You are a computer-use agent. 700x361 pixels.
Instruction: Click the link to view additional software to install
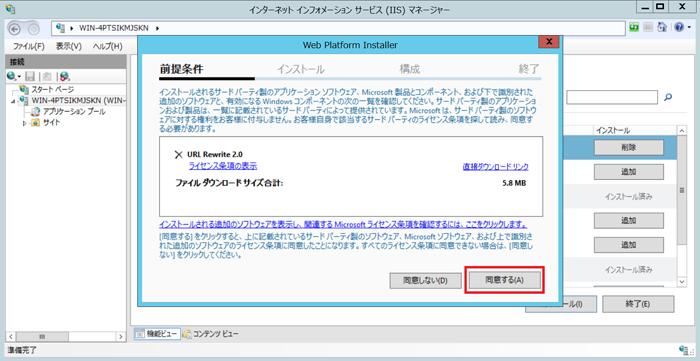pyautogui.click(x=343, y=224)
